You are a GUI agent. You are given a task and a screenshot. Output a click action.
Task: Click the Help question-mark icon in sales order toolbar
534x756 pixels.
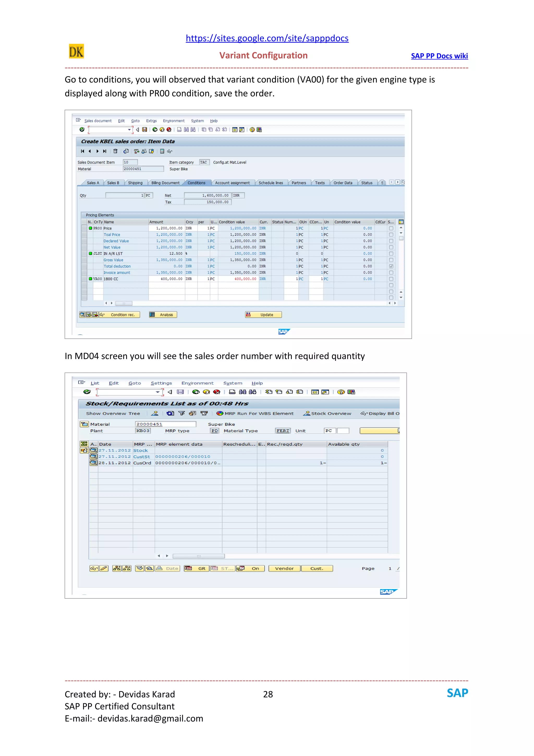tap(252, 130)
